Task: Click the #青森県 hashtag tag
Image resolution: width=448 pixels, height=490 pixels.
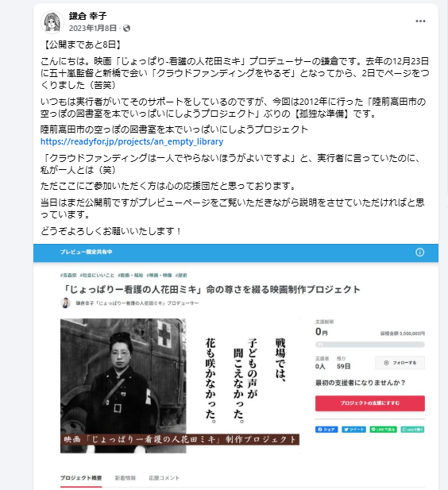Action: coord(68,275)
